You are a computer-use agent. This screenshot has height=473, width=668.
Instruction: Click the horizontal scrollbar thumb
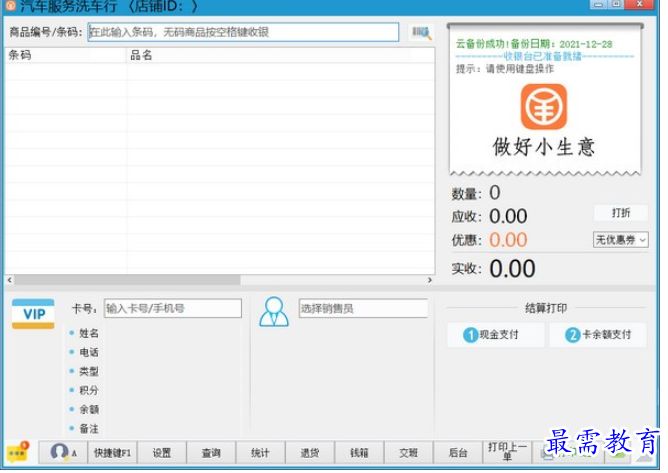[127, 280]
